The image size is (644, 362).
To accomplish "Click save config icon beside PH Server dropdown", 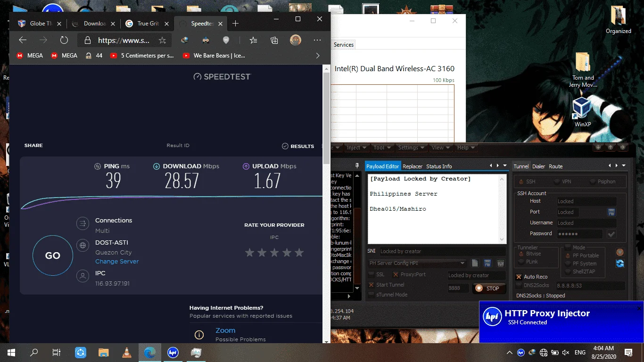I will [x=487, y=263].
